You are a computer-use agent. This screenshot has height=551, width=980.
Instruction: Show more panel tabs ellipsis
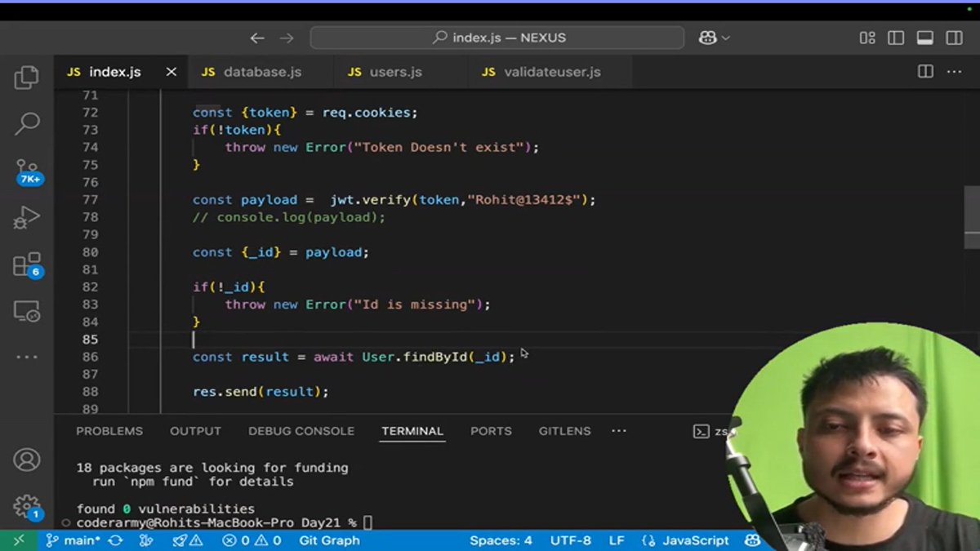click(x=618, y=431)
